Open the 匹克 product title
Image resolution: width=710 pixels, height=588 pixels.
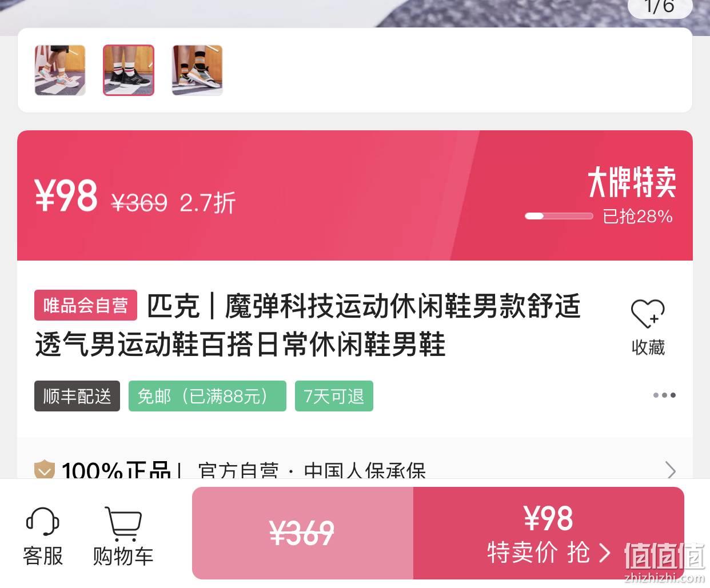308,325
